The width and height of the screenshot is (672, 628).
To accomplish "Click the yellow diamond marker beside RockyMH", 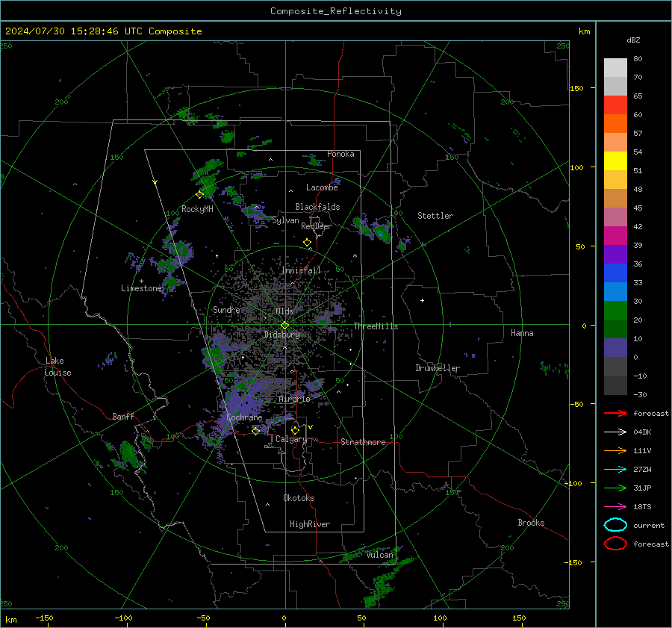I will pos(199,195).
